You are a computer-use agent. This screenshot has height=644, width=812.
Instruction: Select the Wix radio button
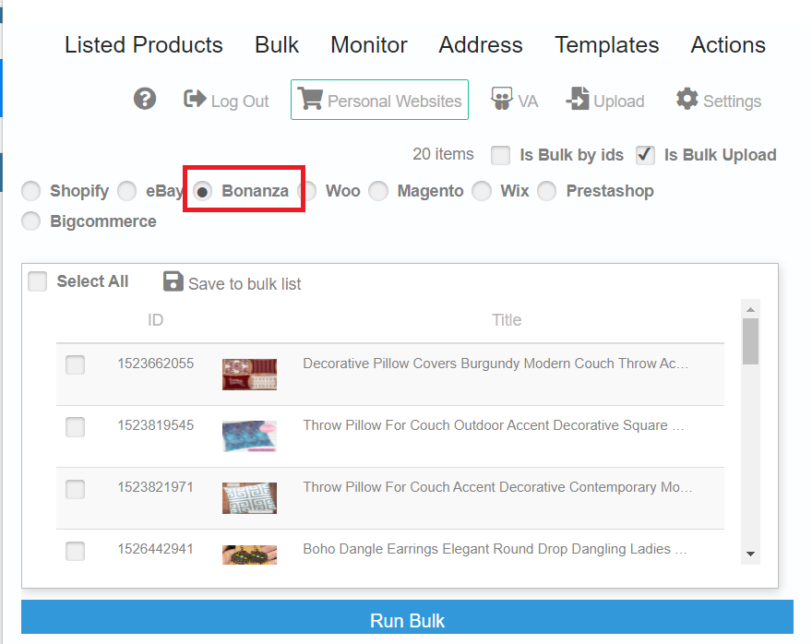tap(481, 191)
